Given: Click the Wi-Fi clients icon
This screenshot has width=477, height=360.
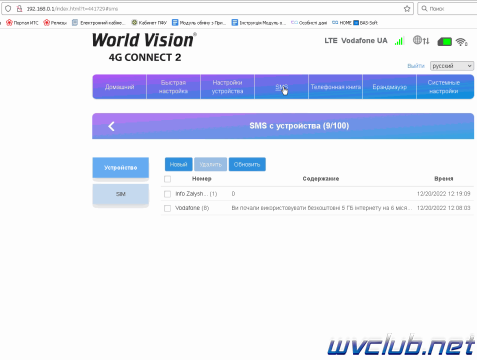Looking at the screenshot, I should coord(462,42).
